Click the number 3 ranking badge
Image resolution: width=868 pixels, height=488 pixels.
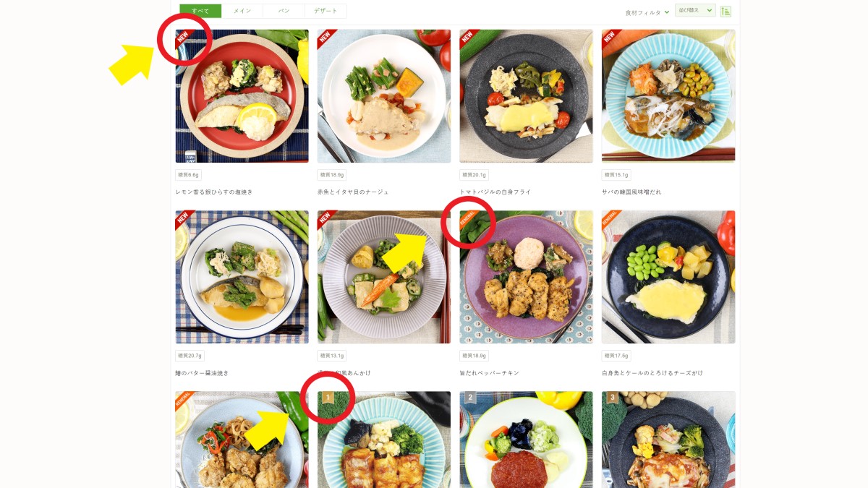(x=613, y=398)
